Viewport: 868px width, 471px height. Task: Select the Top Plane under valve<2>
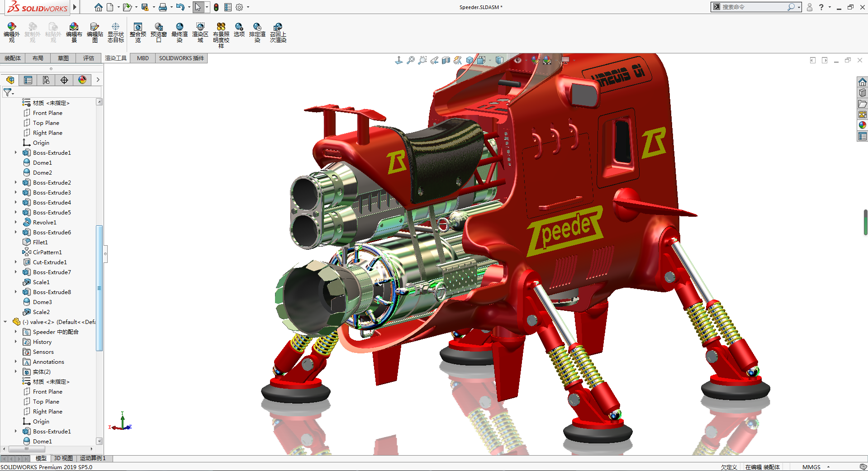[46, 401]
